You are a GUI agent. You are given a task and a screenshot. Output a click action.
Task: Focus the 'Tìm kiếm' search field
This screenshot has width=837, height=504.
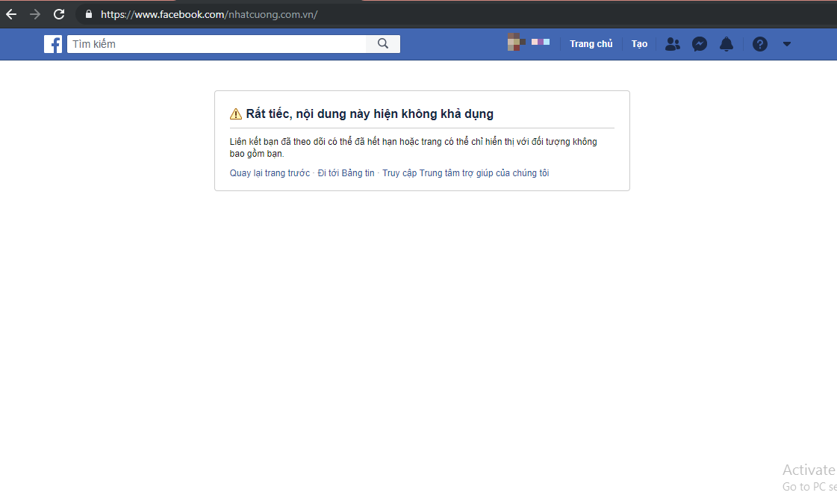point(217,44)
